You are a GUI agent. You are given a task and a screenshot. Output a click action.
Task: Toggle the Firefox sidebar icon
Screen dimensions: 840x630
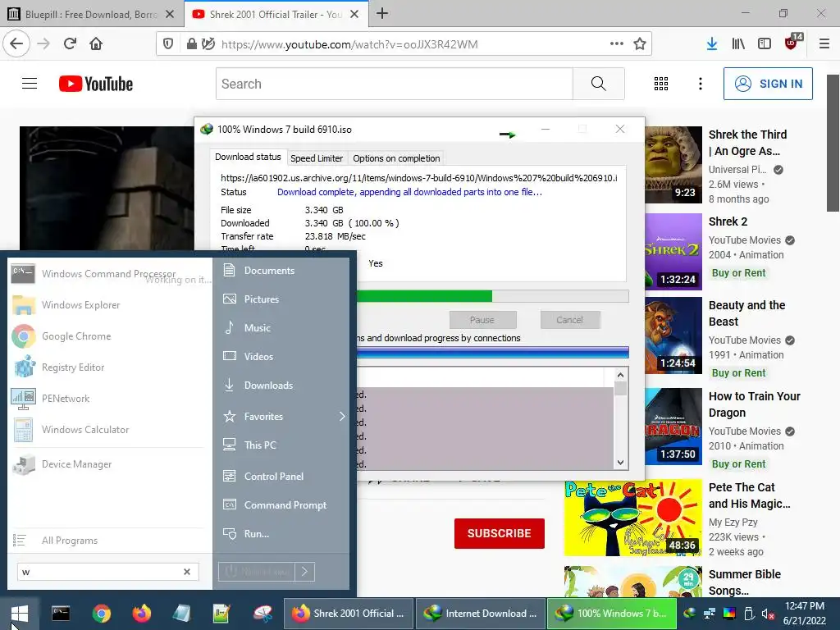click(x=765, y=43)
